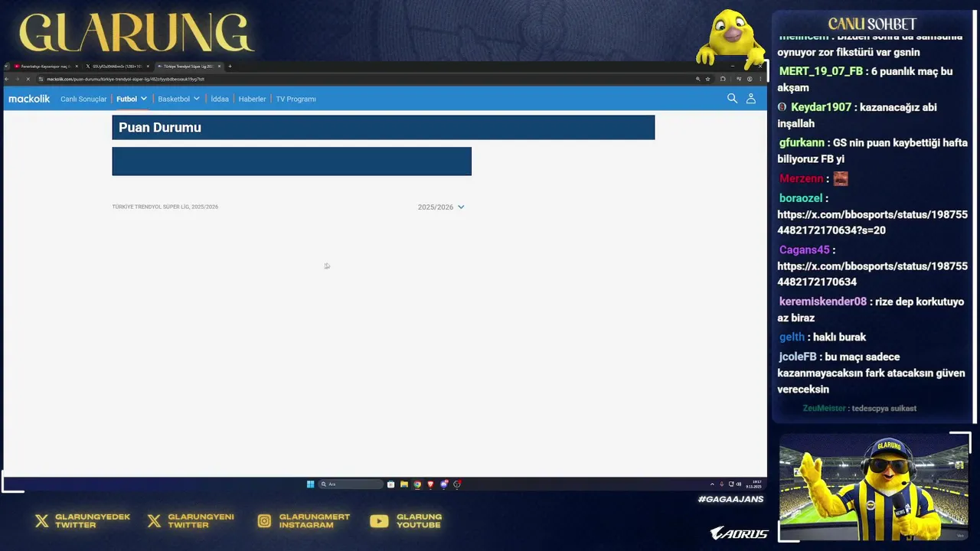Click the browser back arrow
The width and height of the screenshot is (980, 551).
pyautogui.click(x=7, y=79)
